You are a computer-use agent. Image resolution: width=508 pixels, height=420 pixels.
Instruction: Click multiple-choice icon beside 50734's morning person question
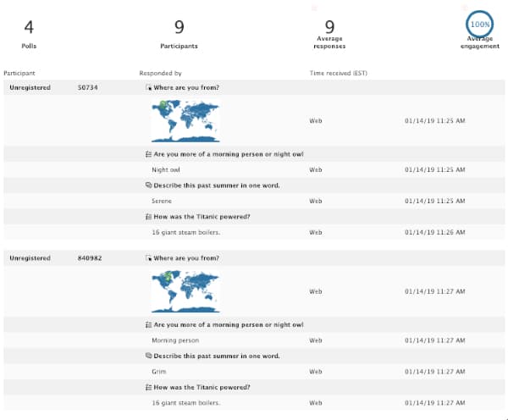point(149,154)
